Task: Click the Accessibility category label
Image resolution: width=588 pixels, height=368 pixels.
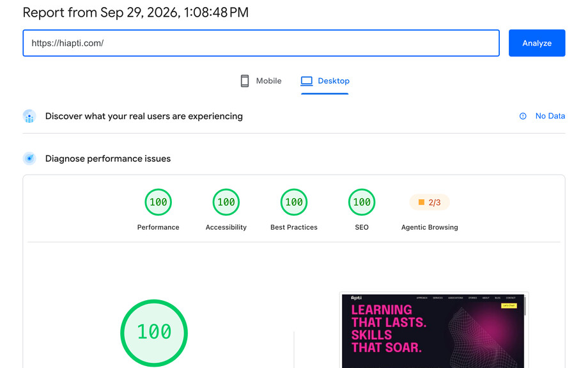Action: (226, 227)
